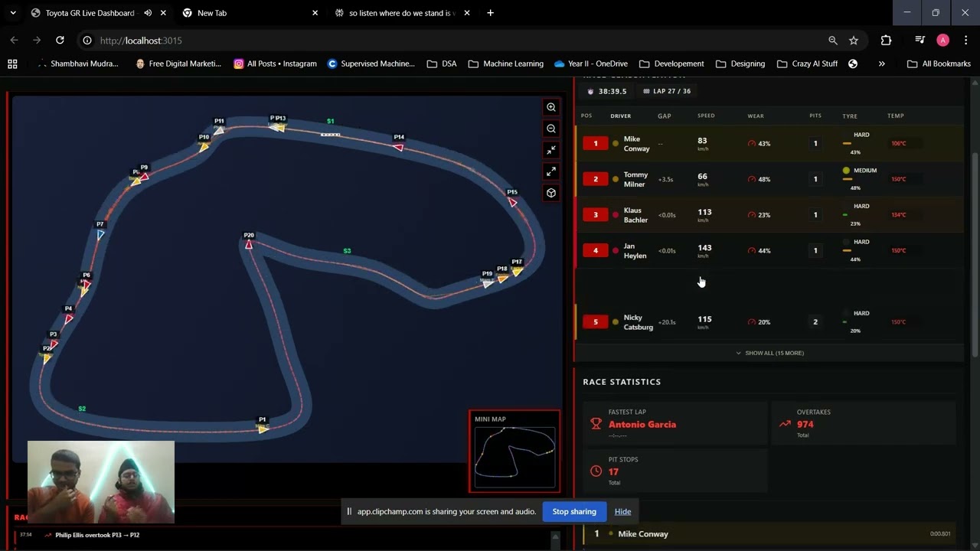Open the Designing bookmark folder
Viewport: 980px width, 551px height.
[x=740, y=64]
